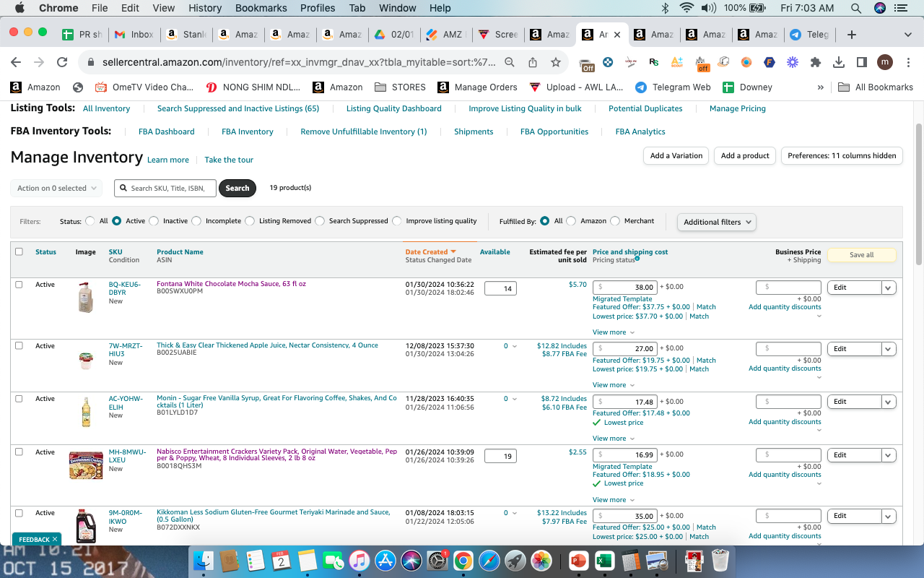This screenshot has height=578, width=924.
Task: Select 'Listing Removed' status filter
Action: (250, 221)
